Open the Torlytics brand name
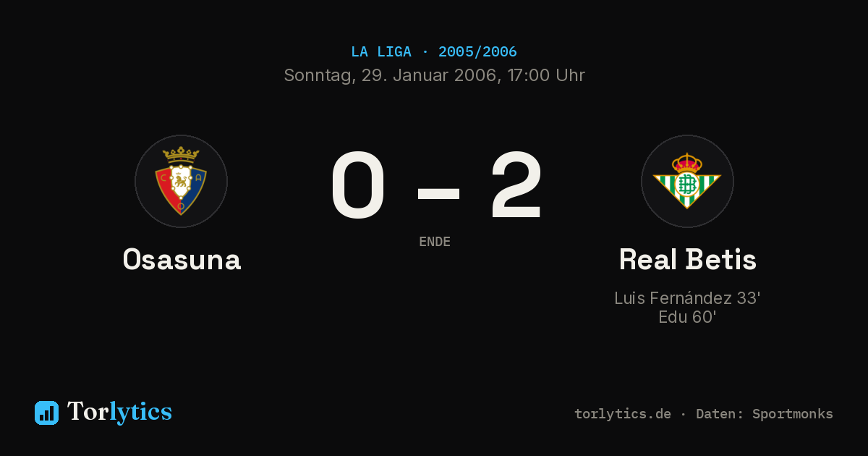 (119, 412)
